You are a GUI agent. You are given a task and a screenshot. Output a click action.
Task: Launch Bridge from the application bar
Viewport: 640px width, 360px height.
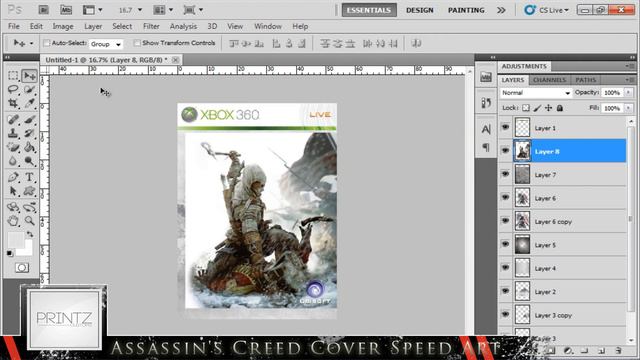[x=44, y=10]
